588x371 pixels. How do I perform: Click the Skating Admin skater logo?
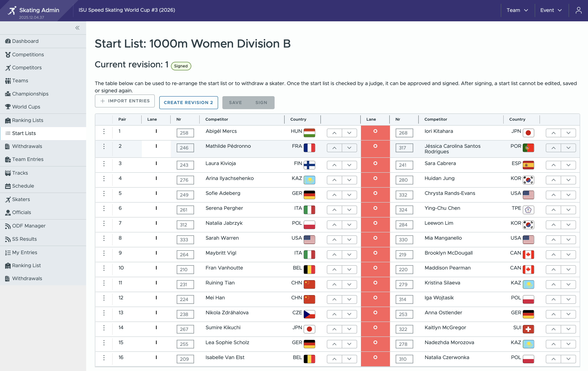(x=12, y=10)
